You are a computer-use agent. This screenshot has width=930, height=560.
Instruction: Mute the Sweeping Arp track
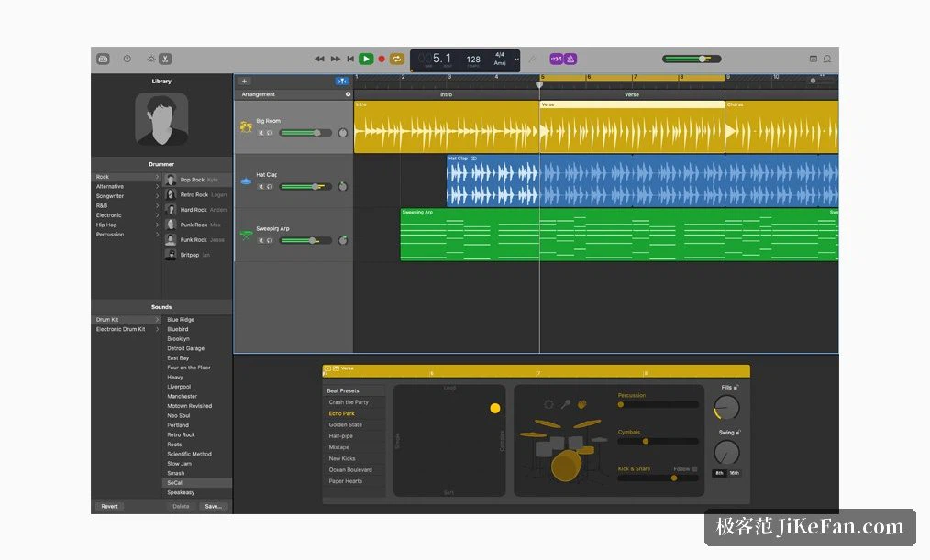coord(261,241)
